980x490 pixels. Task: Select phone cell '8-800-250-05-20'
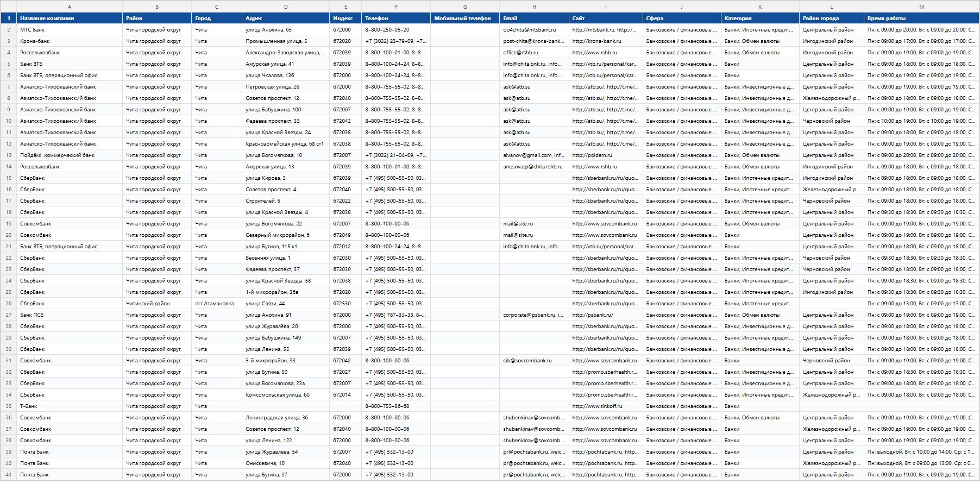[x=396, y=30]
